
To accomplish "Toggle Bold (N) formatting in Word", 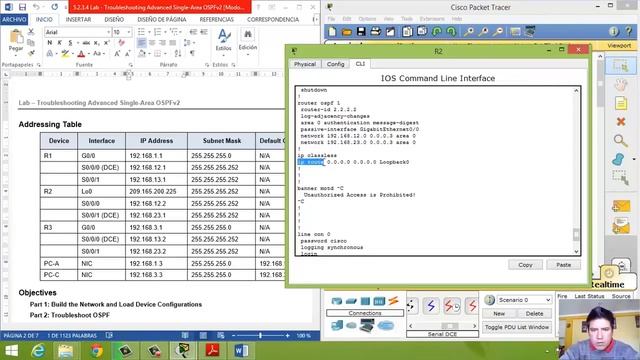I will [x=49, y=42].
